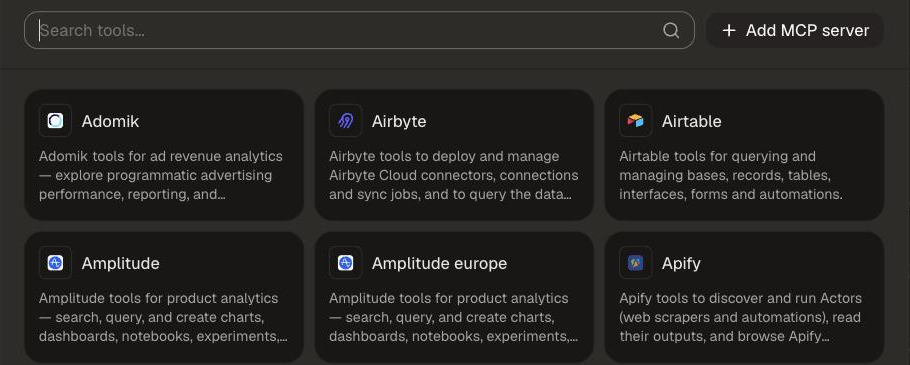This screenshot has height=365, width=910.
Task: Open the Airtable card title
Action: (691, 121)
